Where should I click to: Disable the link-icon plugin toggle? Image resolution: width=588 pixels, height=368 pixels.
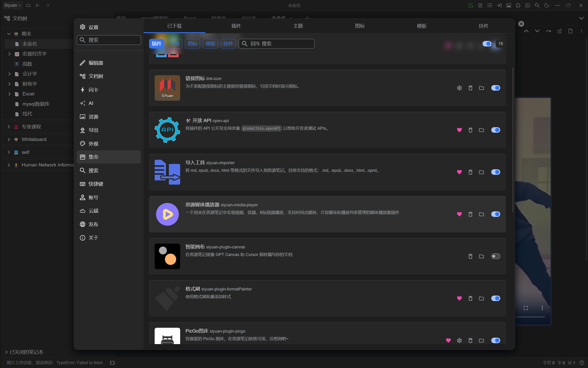tap(495, 88)
